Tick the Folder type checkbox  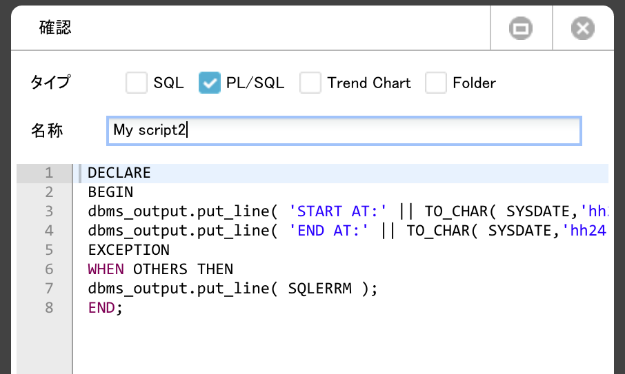[436, 83]
